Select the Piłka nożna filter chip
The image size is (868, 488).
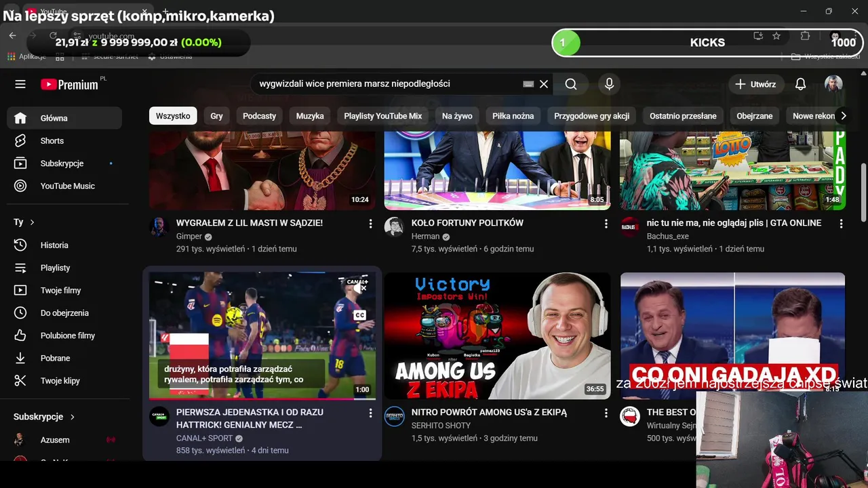click(x=513, y=116)
